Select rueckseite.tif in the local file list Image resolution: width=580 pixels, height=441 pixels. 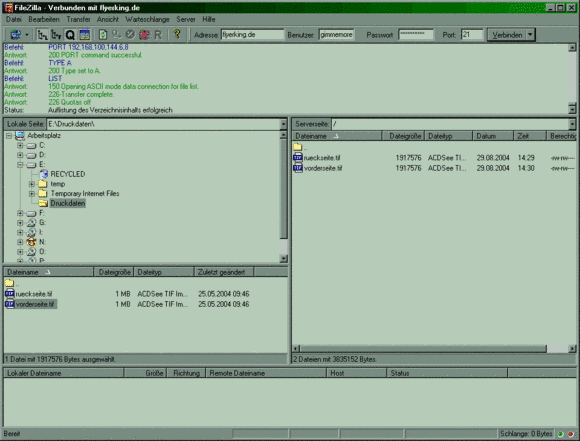coord(34,294)
